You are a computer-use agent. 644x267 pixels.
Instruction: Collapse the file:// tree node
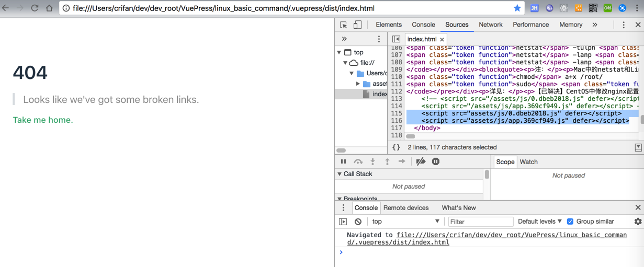pyautogui.click(x=346, y=63)
